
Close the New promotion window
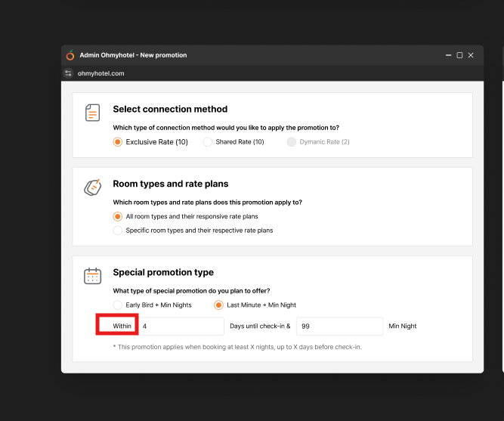[x=471, y=55]
